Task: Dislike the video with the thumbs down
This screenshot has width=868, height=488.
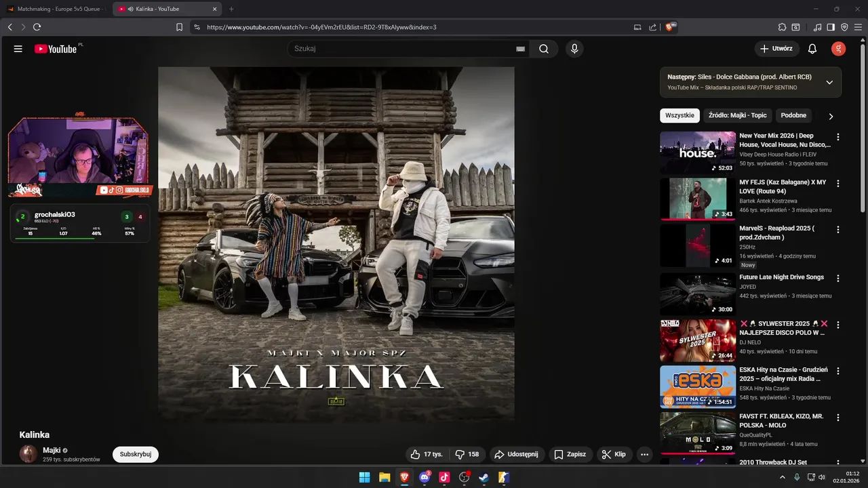Action: point(467,454)
